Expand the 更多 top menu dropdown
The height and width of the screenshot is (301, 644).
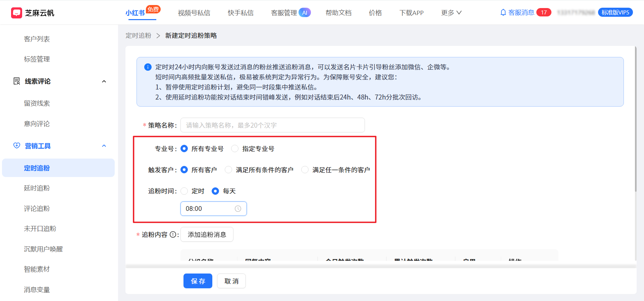(451, 13)
